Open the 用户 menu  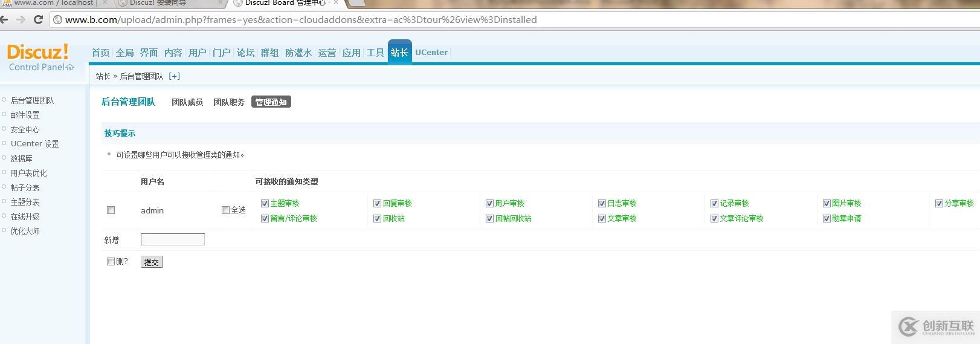(x=197, y=53)
